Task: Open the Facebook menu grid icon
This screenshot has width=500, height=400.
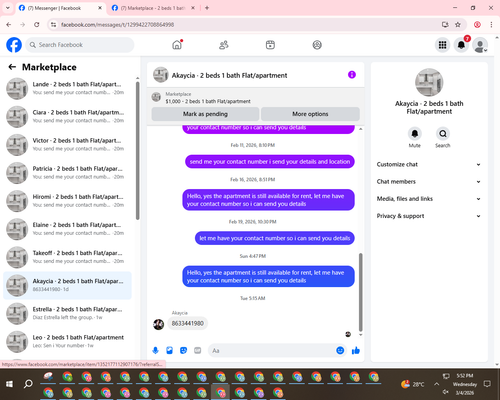Action: 442,45
